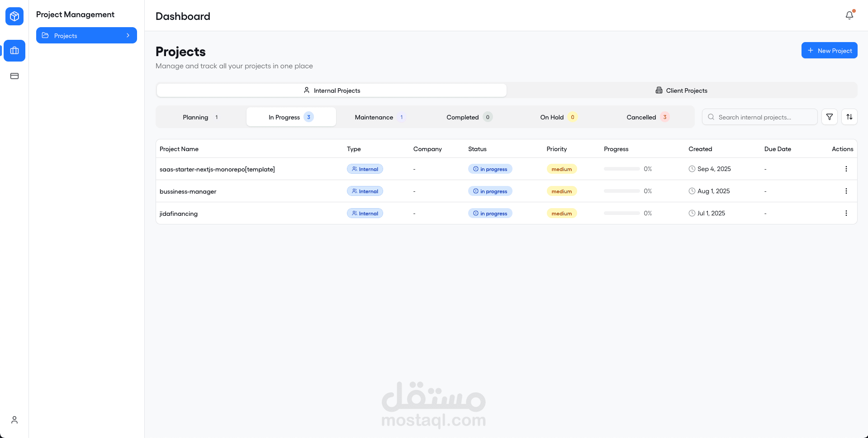Screen dimensions: 868x438
Task: Switch to Internal Projects tab
Action: (332, 90)
